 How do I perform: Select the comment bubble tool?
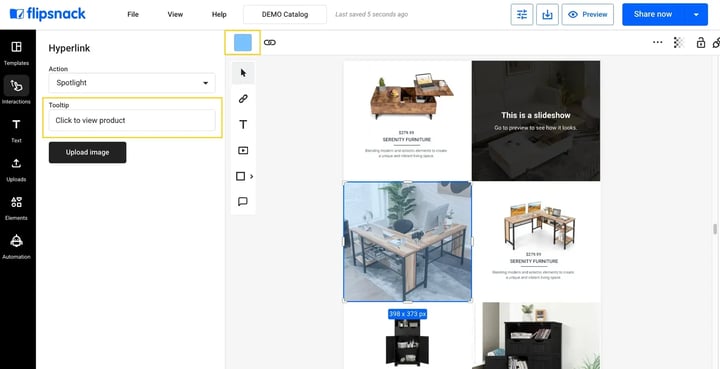click(x=243, y=201)
